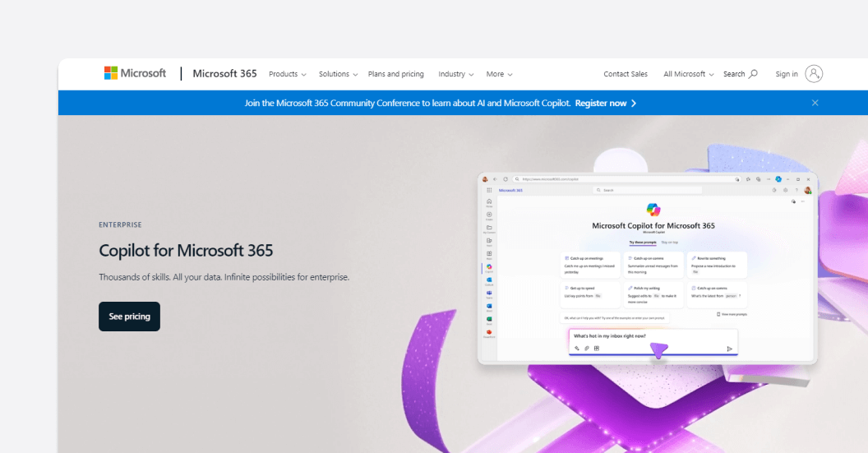The height and width of the screenshot is (453, 868).
Task: Click help question mark in preview header
Action: pos(796,190)
